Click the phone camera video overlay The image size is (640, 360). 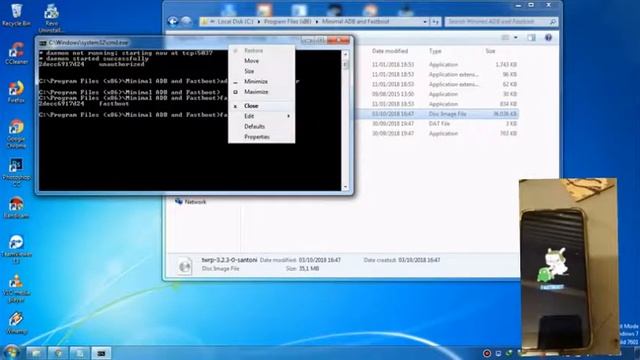(568, 267)
